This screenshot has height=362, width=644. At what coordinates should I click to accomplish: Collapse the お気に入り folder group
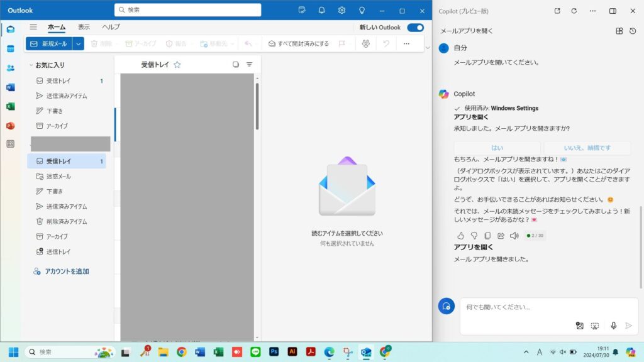click(31, 65)
